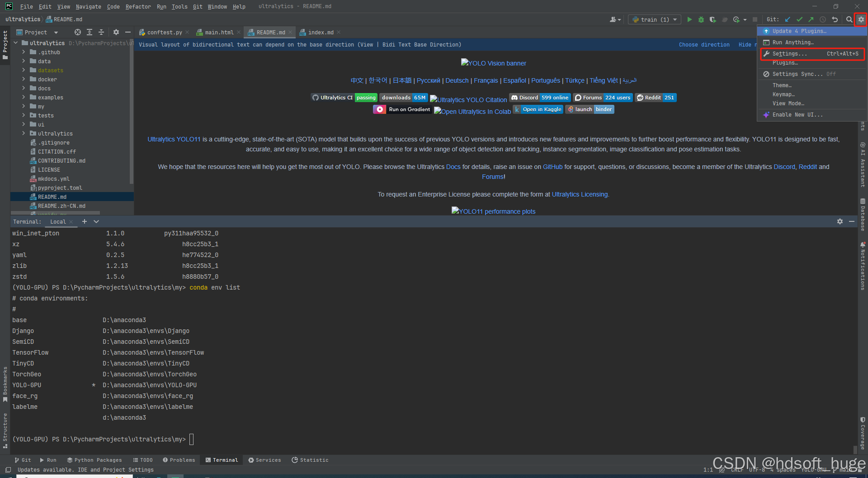Click the IDE settings gear icon
This screenshot has height=478, width=868.
click(861, 19)
